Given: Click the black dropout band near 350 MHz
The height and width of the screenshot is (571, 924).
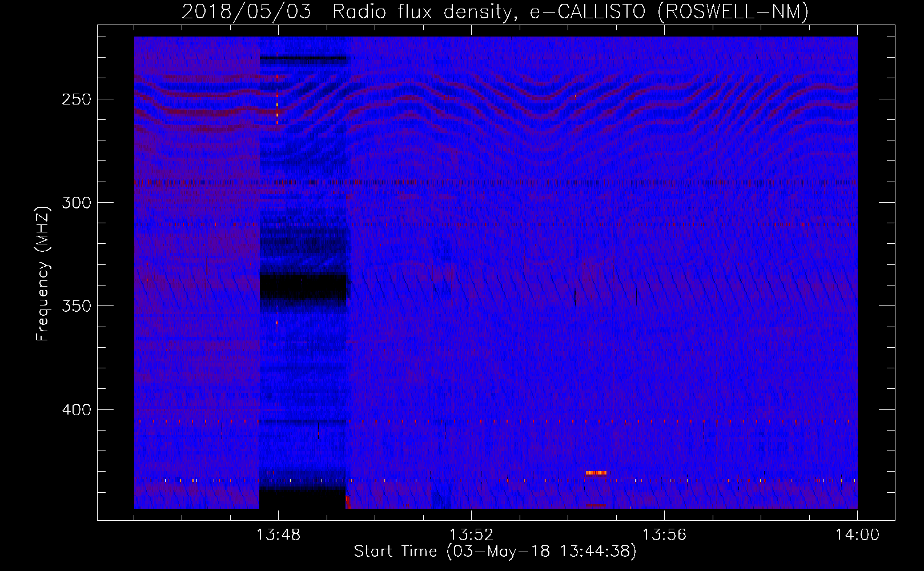Looking at the screenshot, I should [x=303, y=288].
